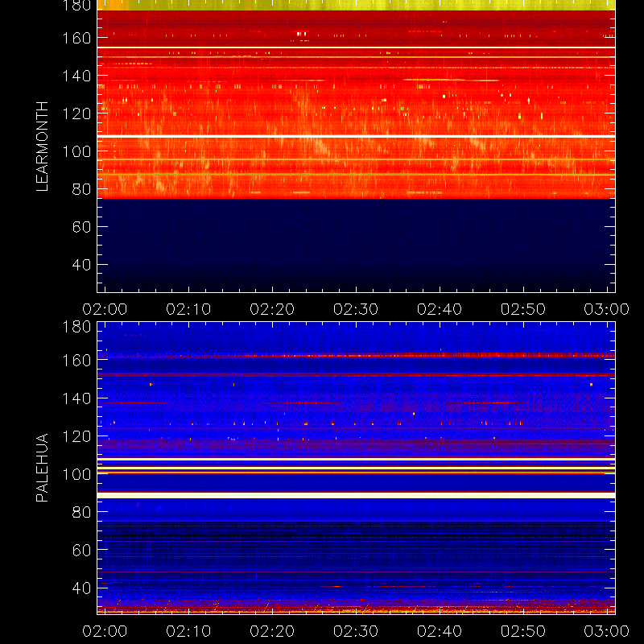Click the PALEHUA axis title
Screen dimensions: 644x644
pos(42,468)
